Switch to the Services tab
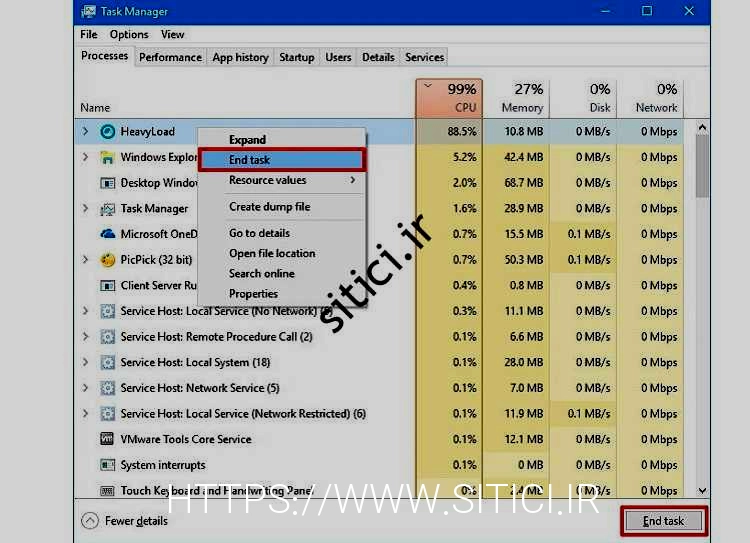 click(424, 57)
